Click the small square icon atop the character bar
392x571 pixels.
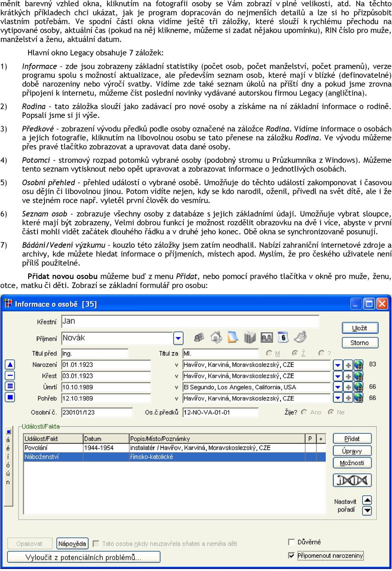pyautogui.click(x=9, y=431)
